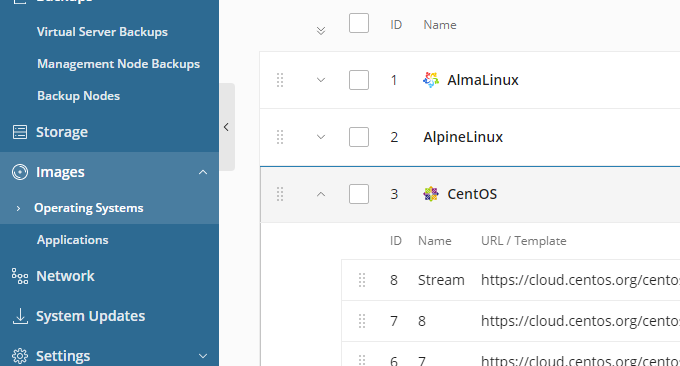Click the URL in row ID 7

pos(580,321)
